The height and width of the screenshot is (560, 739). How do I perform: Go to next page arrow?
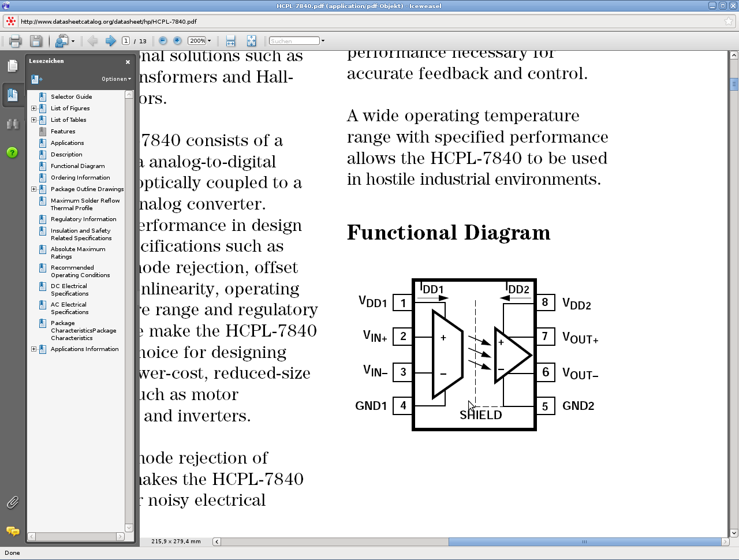point(110,41)
